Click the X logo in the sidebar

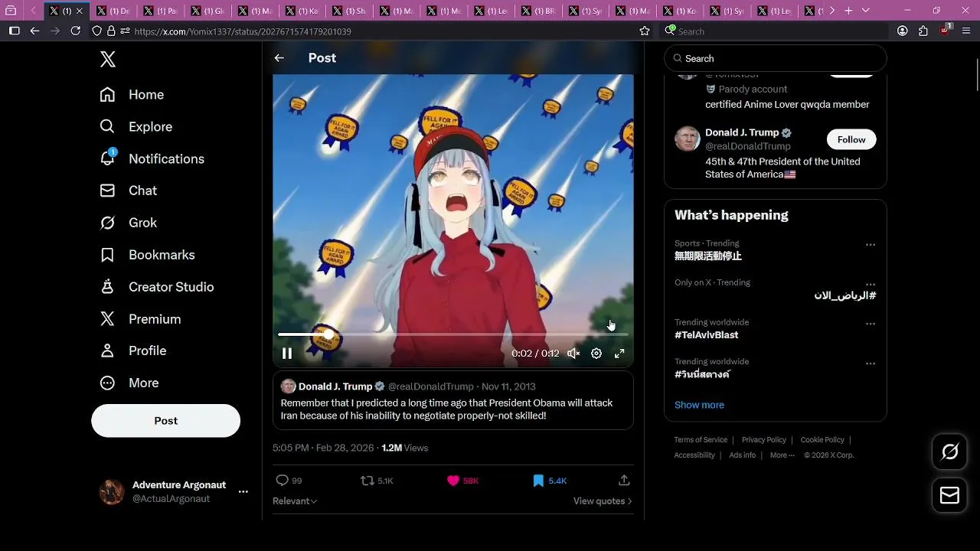(x=108, y=60)
